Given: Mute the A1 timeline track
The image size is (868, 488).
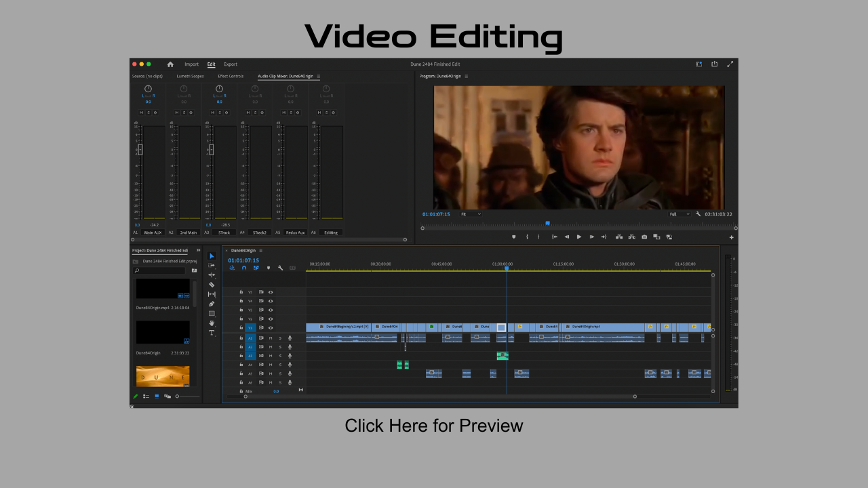Looking at the screenshot, I should coord(271,338).
